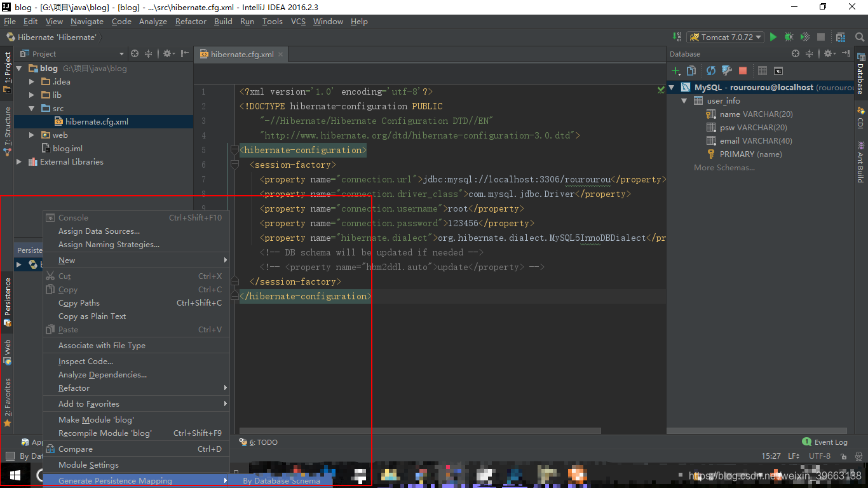Open the File menu
This screenshot has width=868, height=488.
pyautogui.click(x=10, y=22)
